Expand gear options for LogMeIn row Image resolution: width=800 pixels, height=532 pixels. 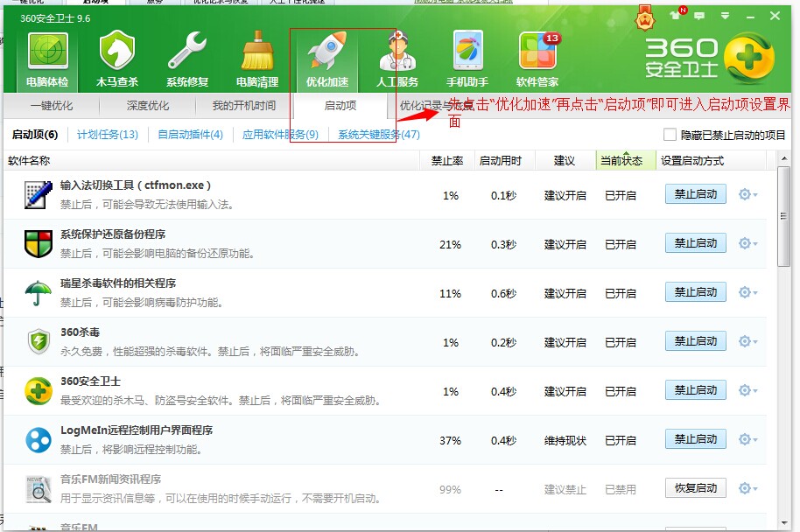coord(747,439)
